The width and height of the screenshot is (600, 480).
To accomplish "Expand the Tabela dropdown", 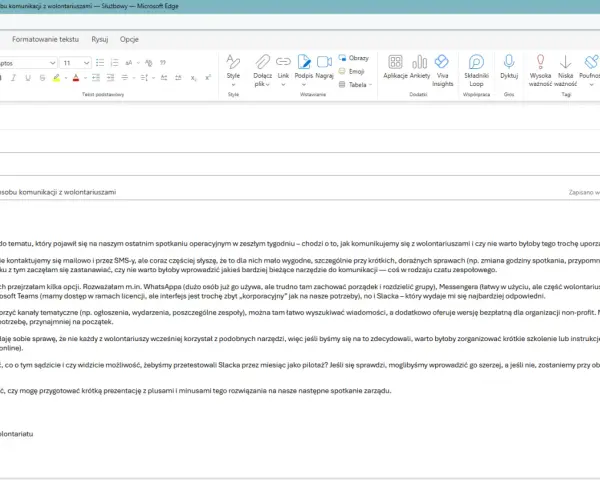I will click(370, 85).
